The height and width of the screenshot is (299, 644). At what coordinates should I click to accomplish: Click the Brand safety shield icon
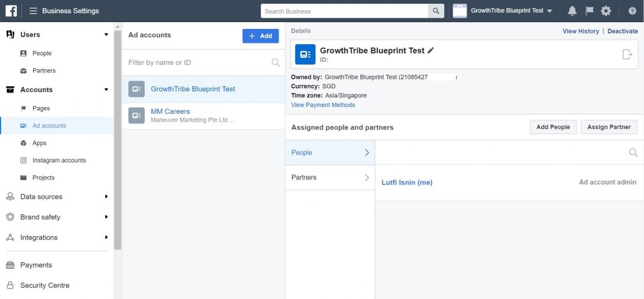click(x=10, y=217)
